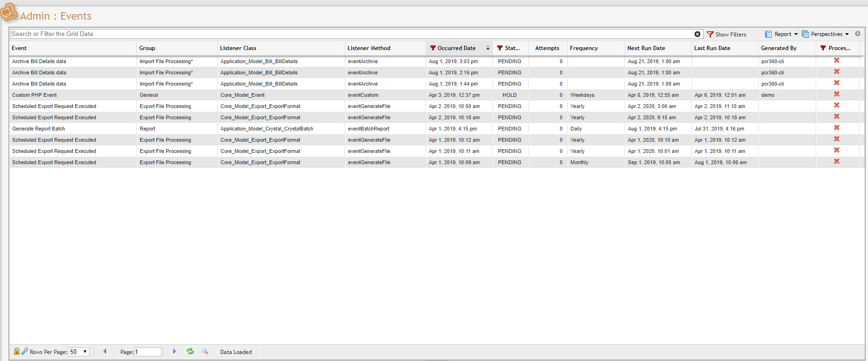Viewport: 868px width, 361px height.
Task: Click the Listener Class column header
Action: coord(238,48)
